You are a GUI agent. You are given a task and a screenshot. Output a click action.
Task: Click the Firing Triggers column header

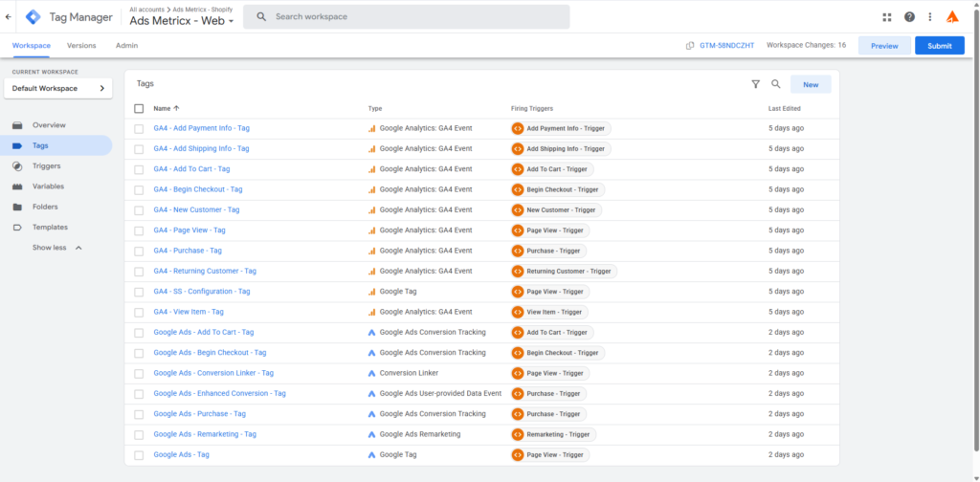pos(532,109)
